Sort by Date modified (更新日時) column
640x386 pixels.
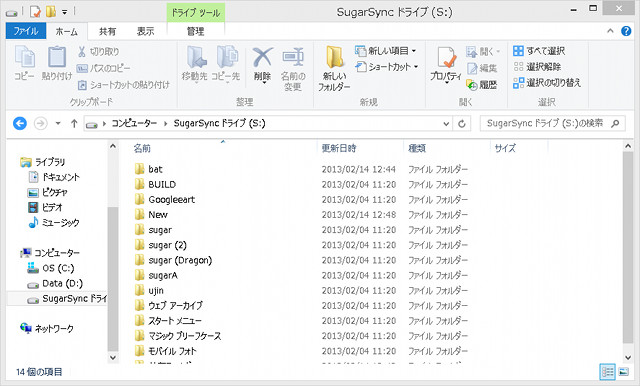[x=339, y=148]
